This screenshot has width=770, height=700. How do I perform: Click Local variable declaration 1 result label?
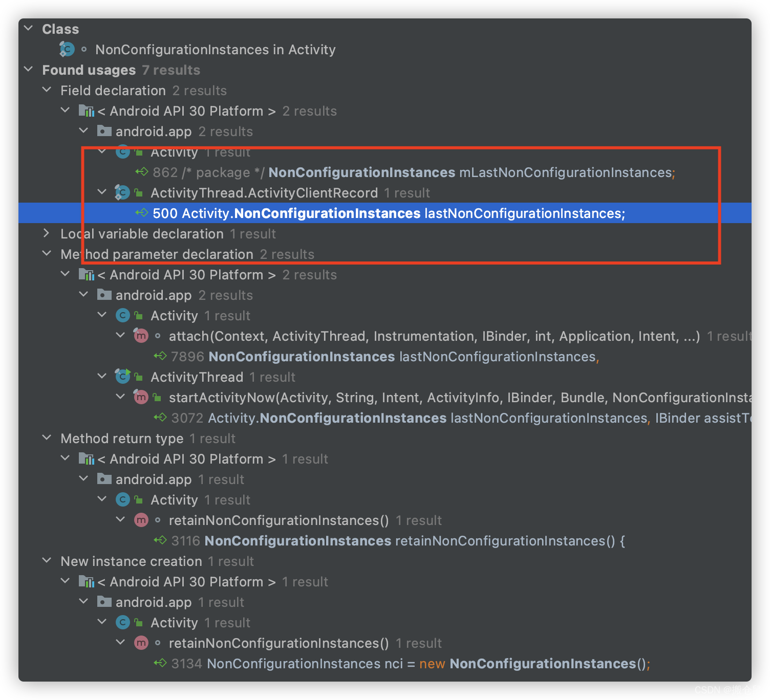[168, 234]
